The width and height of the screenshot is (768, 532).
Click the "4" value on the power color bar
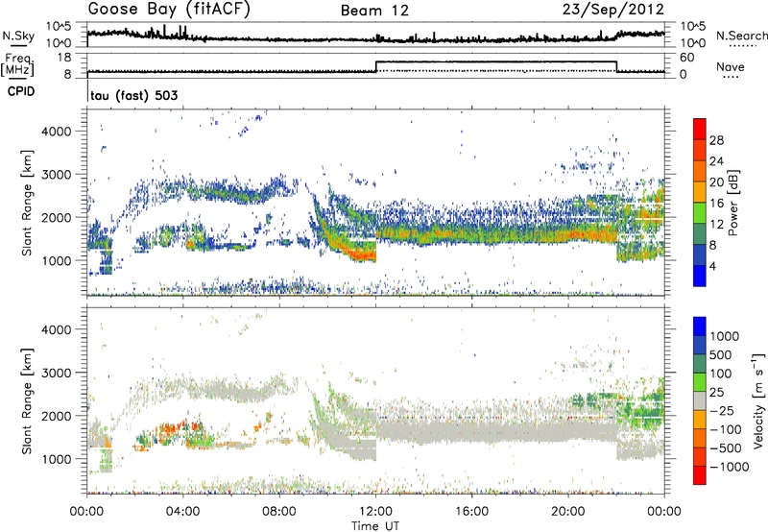pos(712,266)
